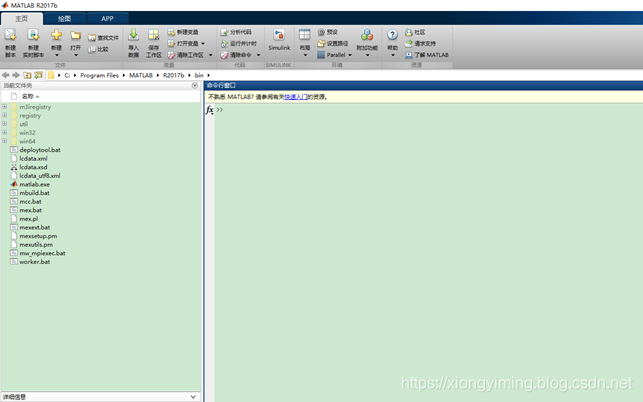The height and width of the screenshot is (402, 643).
Task: Click Run and Time (运行并计时)
Action: coord(239,43)
